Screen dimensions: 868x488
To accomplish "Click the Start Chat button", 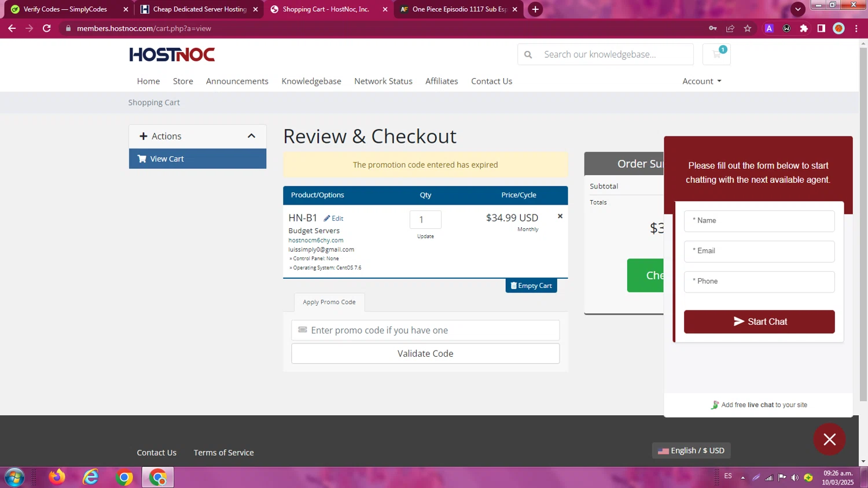I will [x=759, y=321].
